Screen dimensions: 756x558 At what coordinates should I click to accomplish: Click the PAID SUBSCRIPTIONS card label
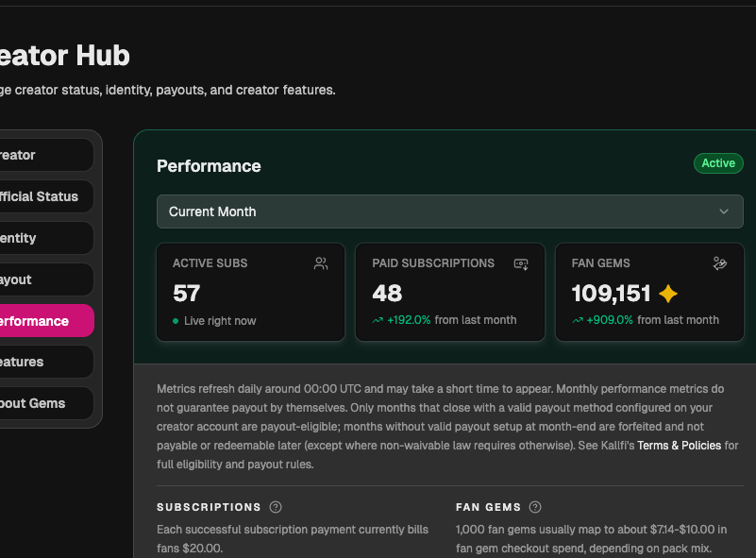(433, 262)
